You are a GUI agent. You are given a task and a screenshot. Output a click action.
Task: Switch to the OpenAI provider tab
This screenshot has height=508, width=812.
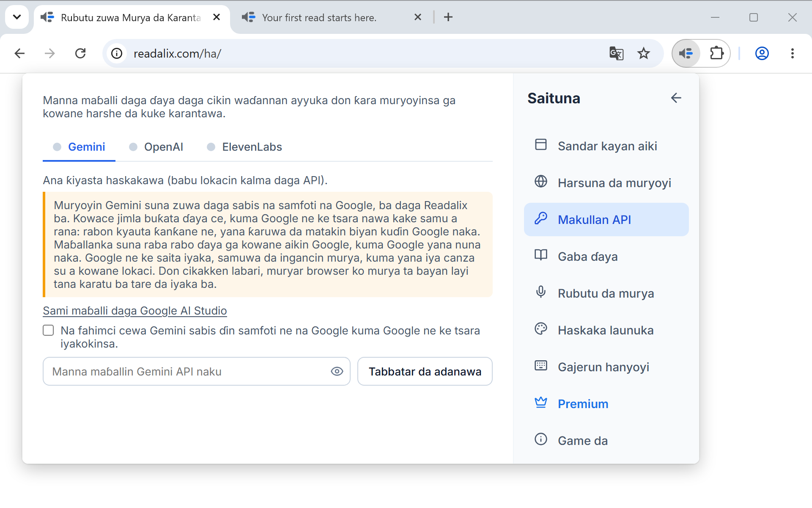click(x=156, y=147)
